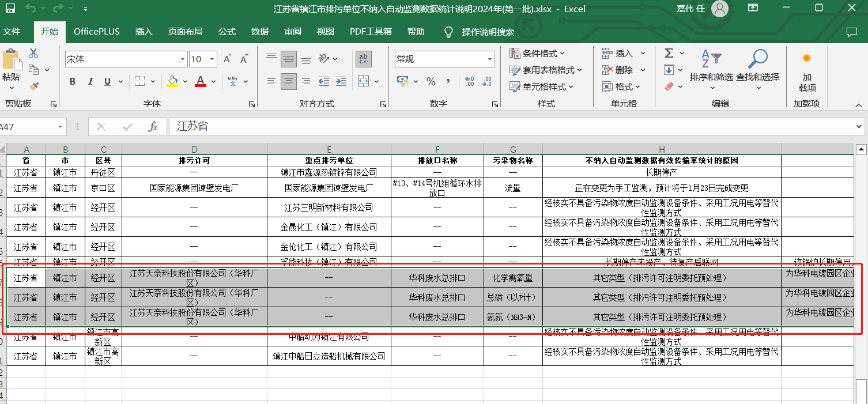Switch to the 数据 tab
The width and height of the screenshot is (868, 404).
click(259, 32)
